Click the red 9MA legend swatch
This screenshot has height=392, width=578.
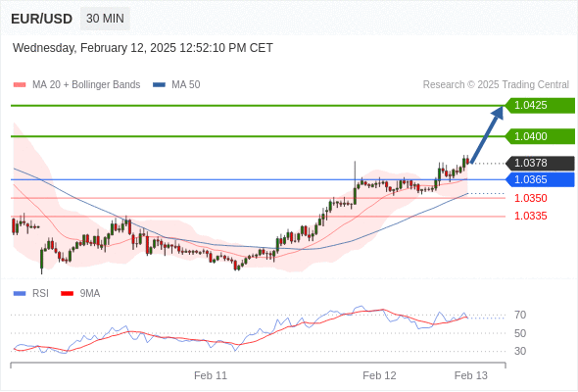coord(67,294)
